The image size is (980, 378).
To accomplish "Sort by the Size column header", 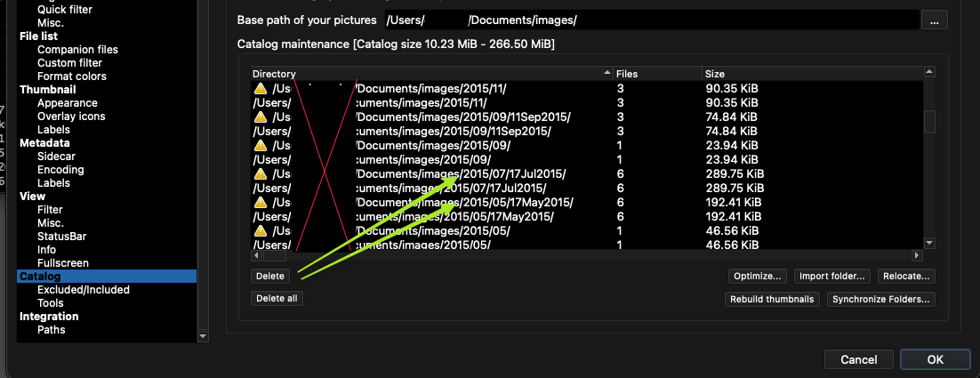I will click(813, 74).
